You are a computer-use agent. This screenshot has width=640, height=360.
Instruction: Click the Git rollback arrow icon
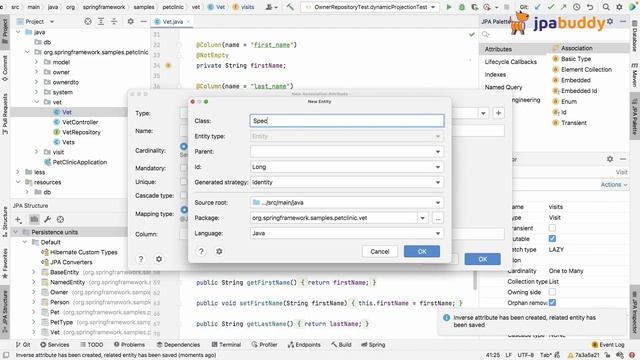(590, 7)
